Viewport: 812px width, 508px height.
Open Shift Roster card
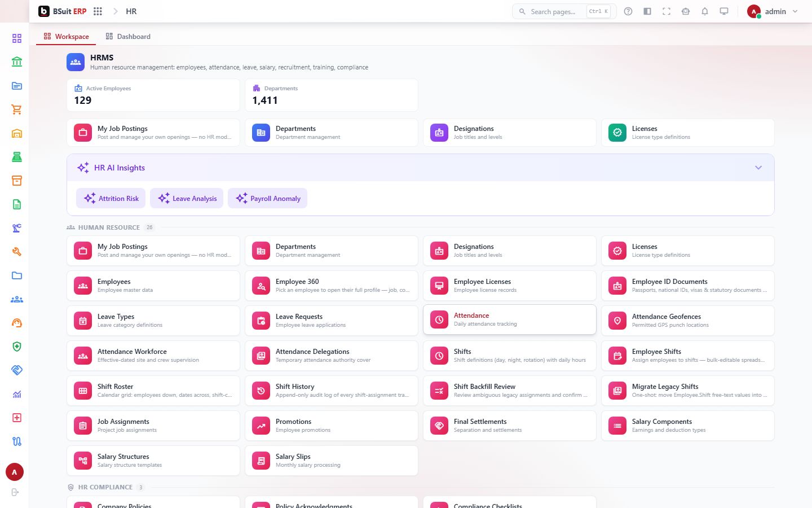coord(153,391)
